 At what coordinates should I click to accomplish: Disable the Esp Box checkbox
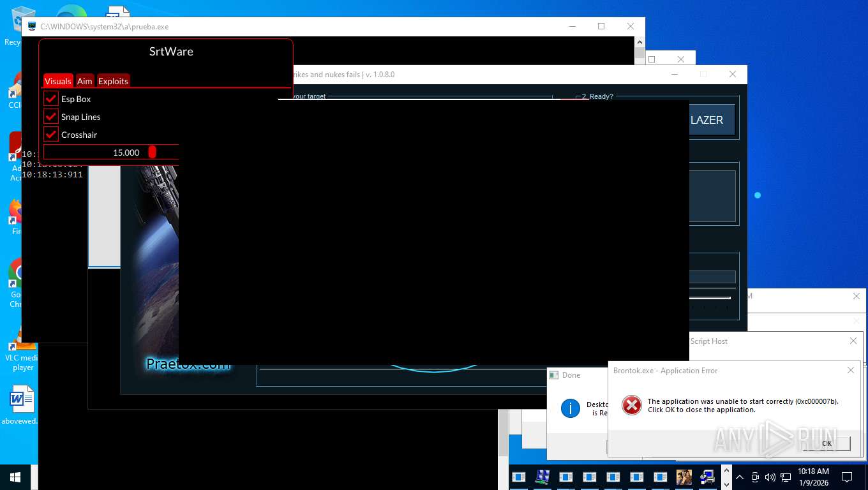pyautogui.click(x=51, y=98)
